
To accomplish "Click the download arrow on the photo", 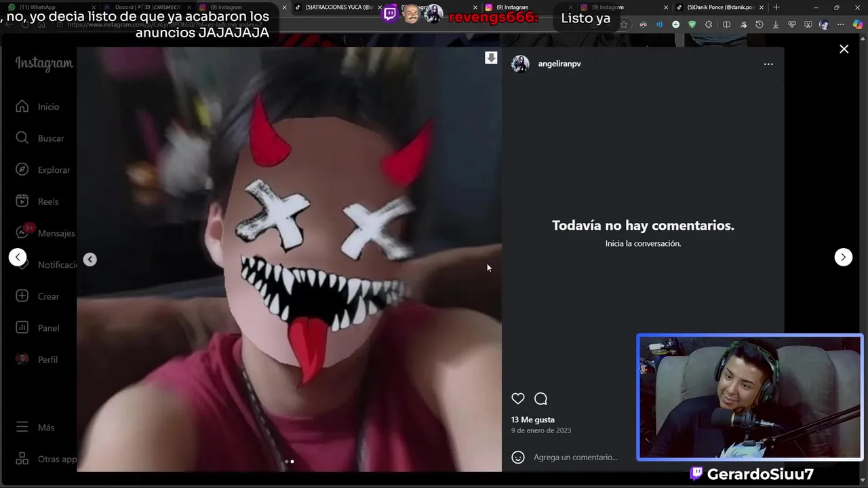I will [491, 58].
